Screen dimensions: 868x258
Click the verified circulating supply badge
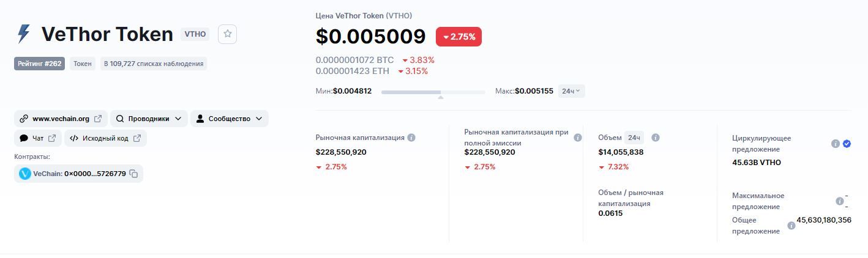pyautogui.click(x=847, y=144)
